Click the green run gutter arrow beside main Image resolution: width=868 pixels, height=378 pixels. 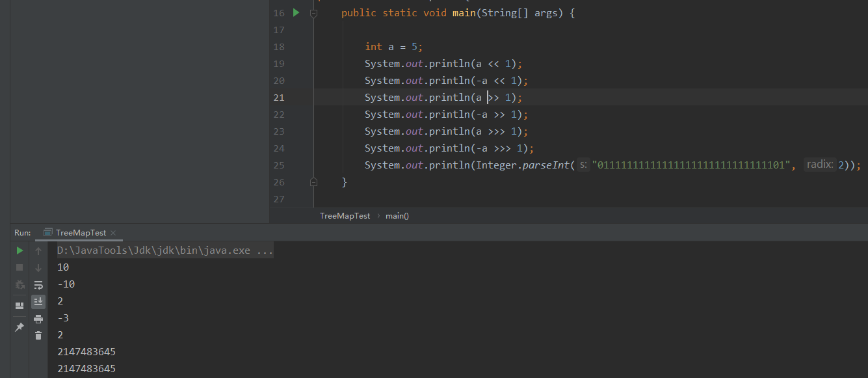tap(296, 12)
